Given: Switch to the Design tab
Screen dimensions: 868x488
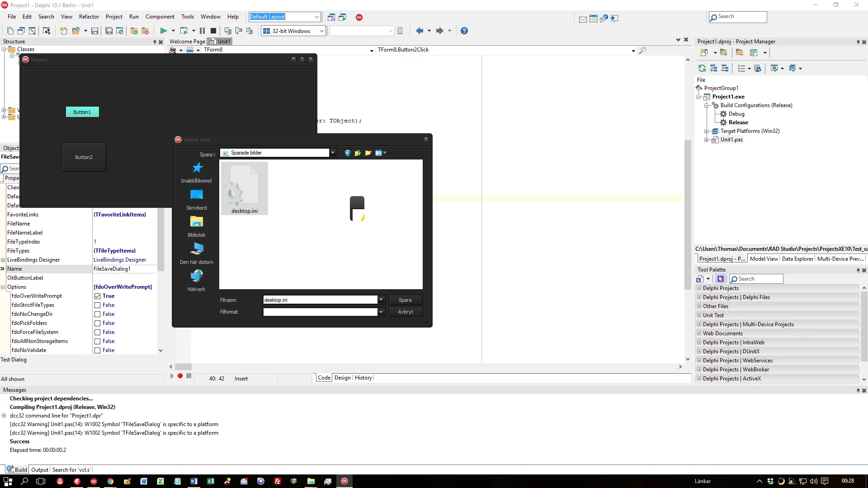Looking at the screenshot, I should point(342,378).
